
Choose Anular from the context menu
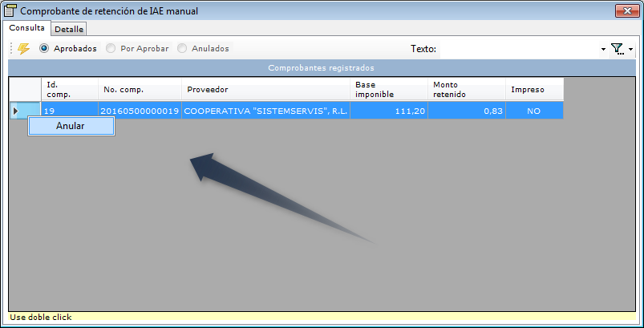71,126
